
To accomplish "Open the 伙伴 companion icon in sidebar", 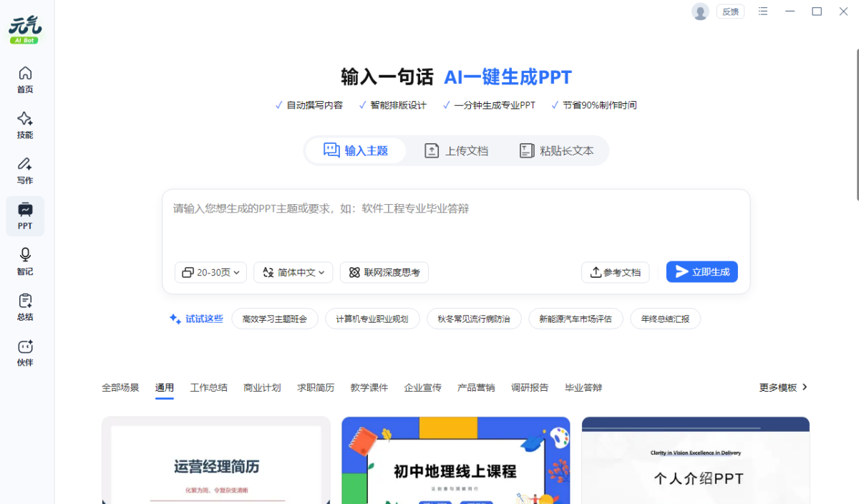I will (25, 352).
